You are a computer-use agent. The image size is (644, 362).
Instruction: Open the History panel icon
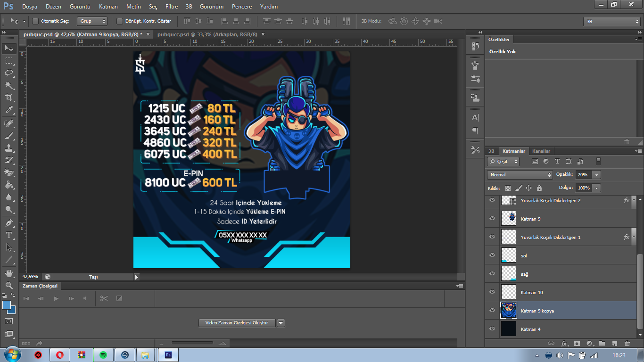click(x=475, y=46)
